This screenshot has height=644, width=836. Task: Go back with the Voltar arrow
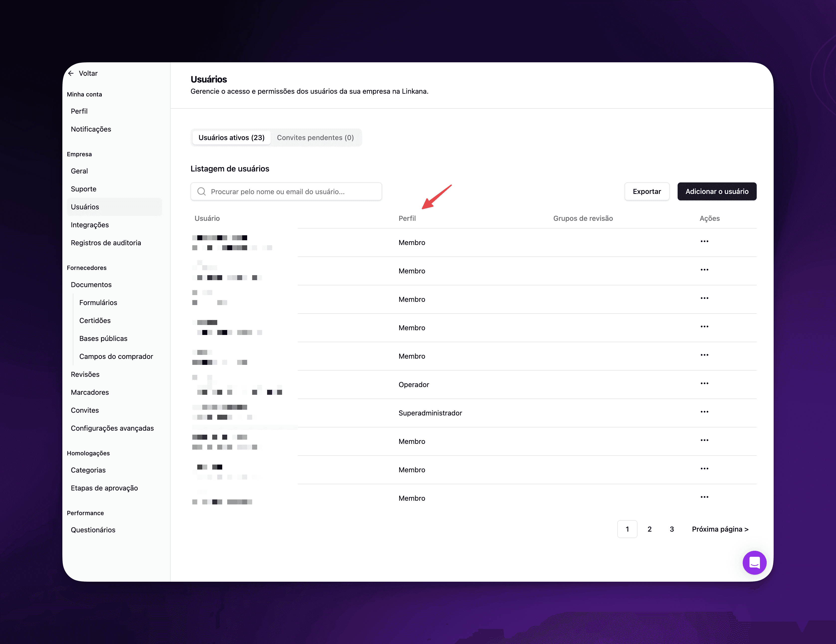71,74
